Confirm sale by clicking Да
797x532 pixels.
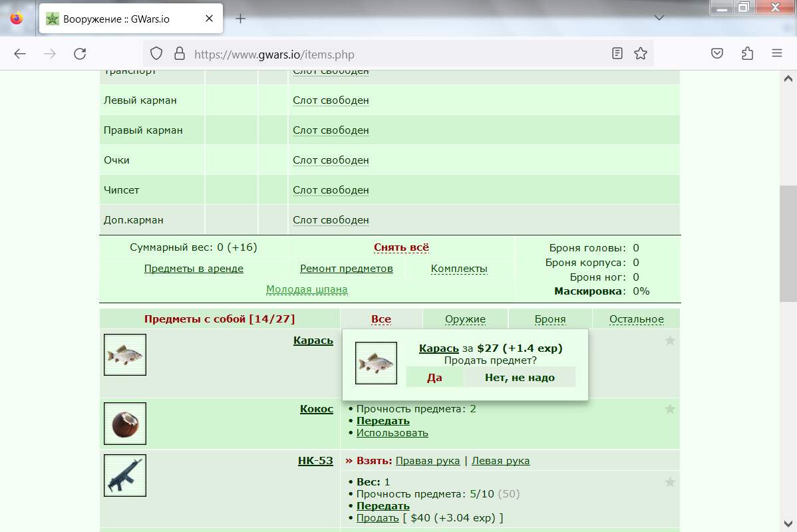[x=434, y=378]
